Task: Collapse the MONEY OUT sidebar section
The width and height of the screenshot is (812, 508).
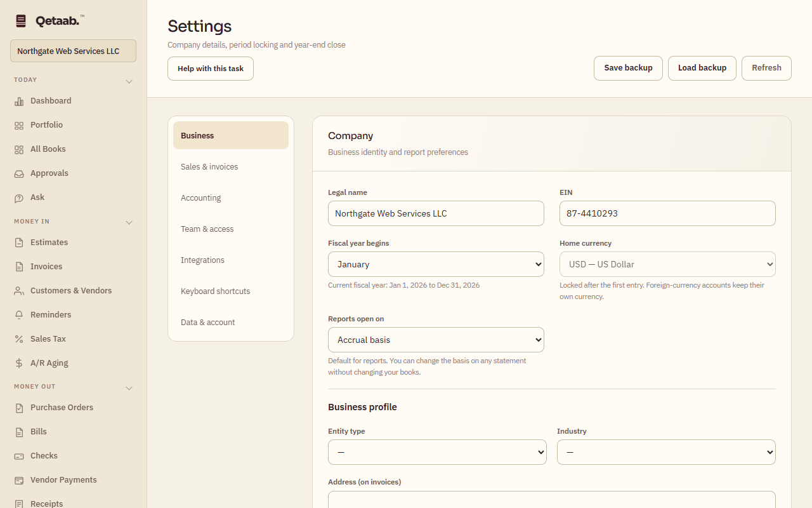Action: pyautogui.click(x=129, y=387)
